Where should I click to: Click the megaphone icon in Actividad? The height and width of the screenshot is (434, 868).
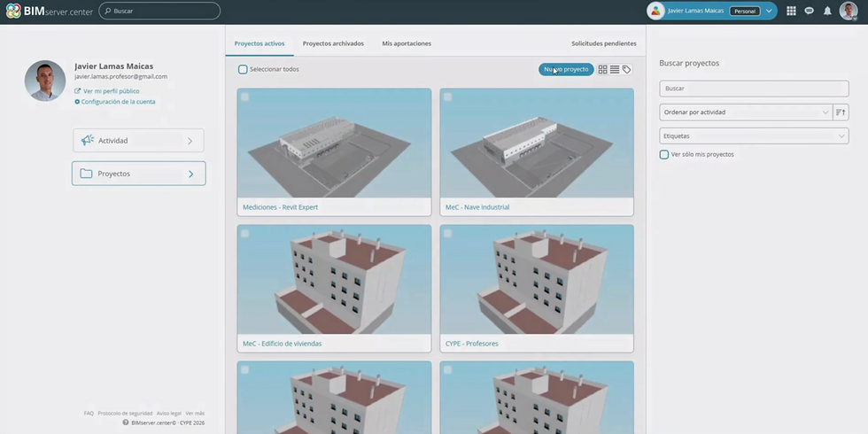(88, 141)
